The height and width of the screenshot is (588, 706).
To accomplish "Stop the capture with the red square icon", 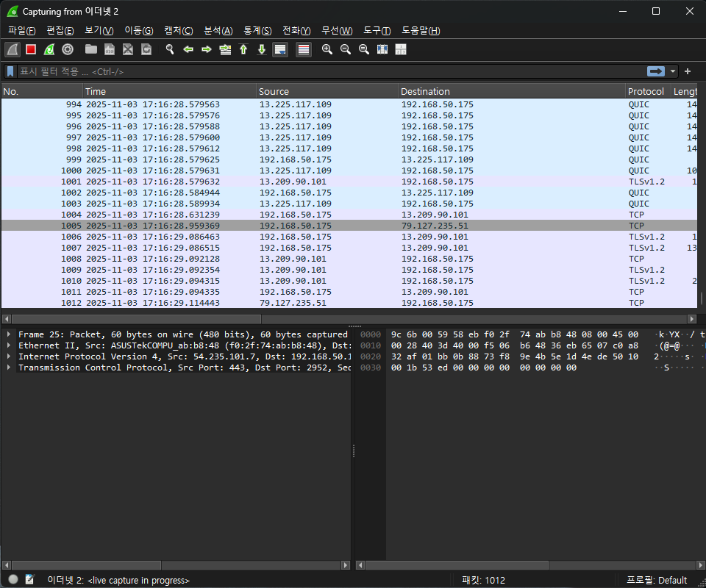I will [x=31, y=49].
